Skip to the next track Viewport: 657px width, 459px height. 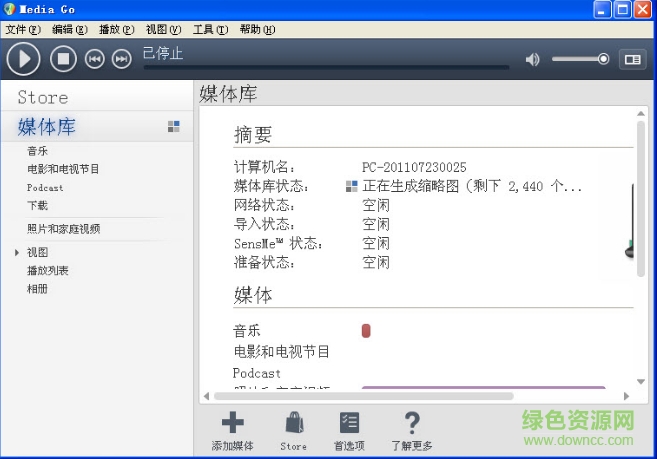[122, 59]
